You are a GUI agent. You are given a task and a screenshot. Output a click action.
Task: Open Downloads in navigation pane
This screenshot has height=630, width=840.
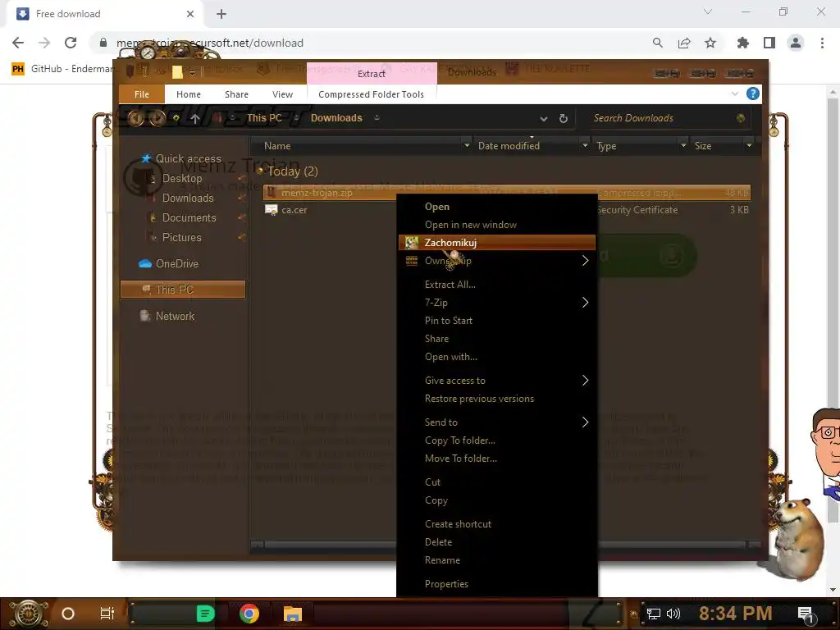188,199
